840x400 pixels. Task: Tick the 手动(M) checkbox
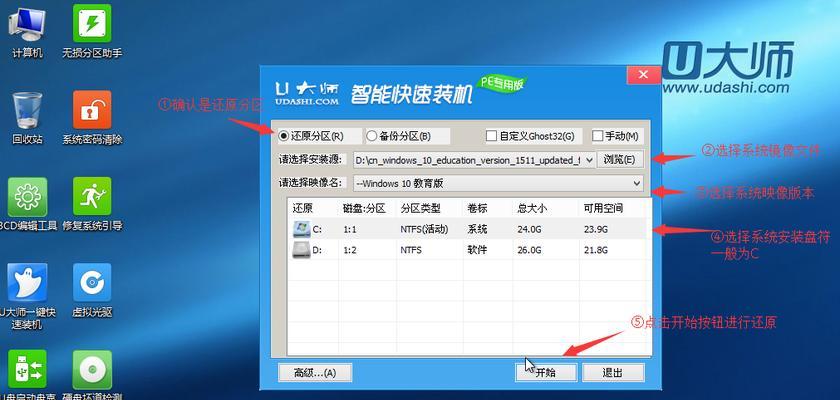pyautogui.click(x=598, y=136)
